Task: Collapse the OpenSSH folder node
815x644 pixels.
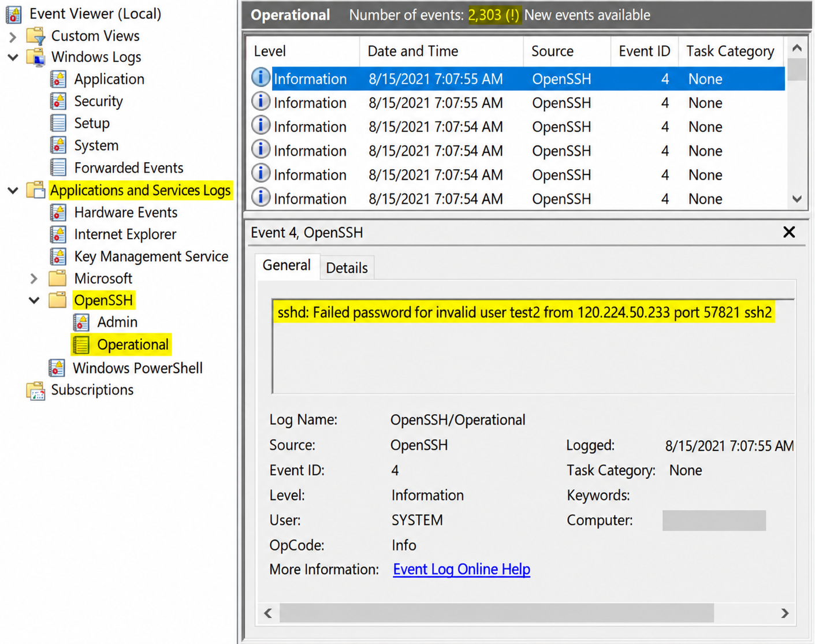Action: [x=34, y=300]
